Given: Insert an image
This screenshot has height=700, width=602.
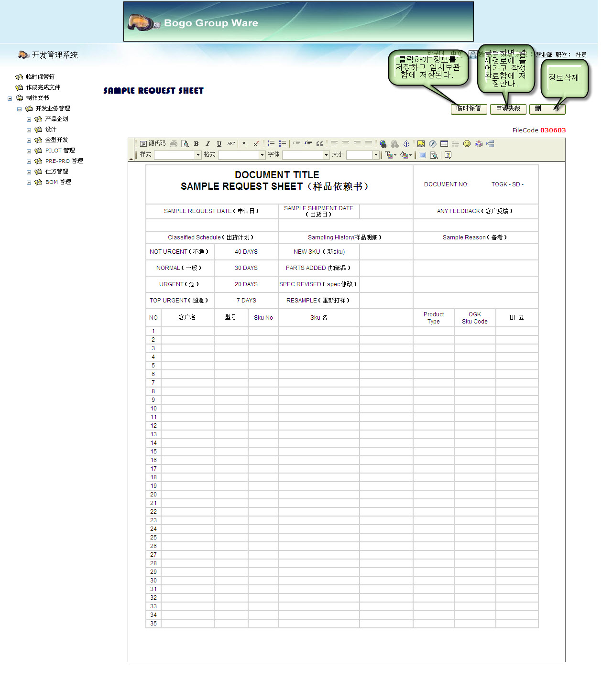Looking at the screenshot, I should tap(421, 144).
